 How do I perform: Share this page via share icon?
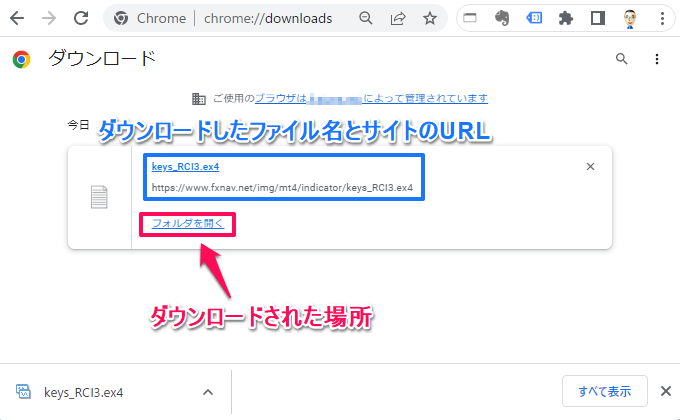[x=398, y=18]
